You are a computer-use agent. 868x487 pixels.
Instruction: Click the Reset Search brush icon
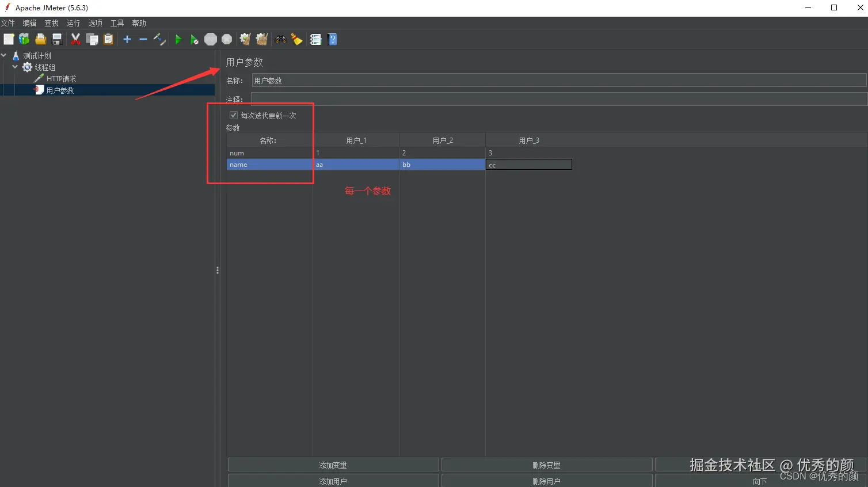[x=297, y=39]
